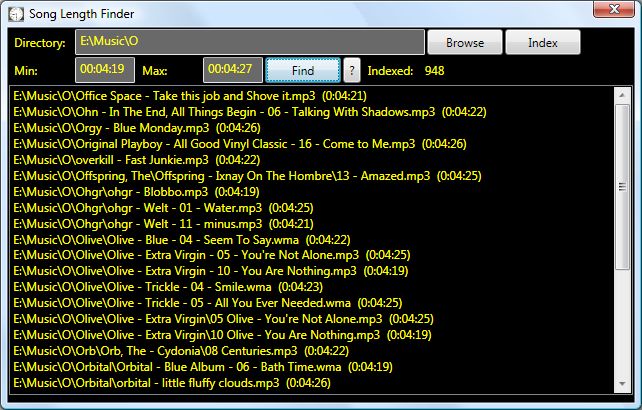Select Offspring - 13 - Amazed.mp3 row
This screenshot has width=642, height=410.
click(x=247, y=176)
